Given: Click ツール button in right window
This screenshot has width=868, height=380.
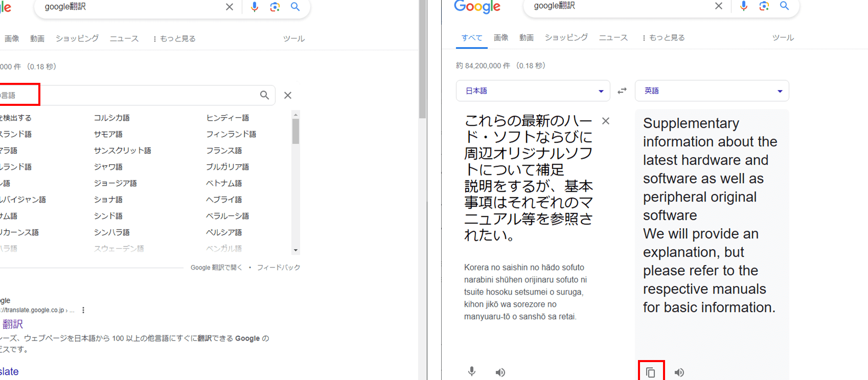Looking at the screenshot, I should [783, 37].
